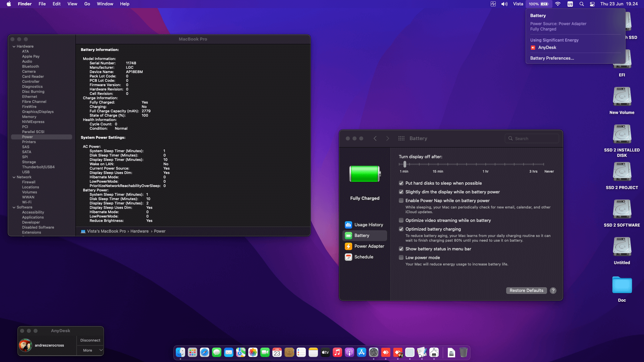This screenshot has height=362, width=644.
Task: Toggle Put hard disks to sleep when possible
Action: (x=401, y=183)
